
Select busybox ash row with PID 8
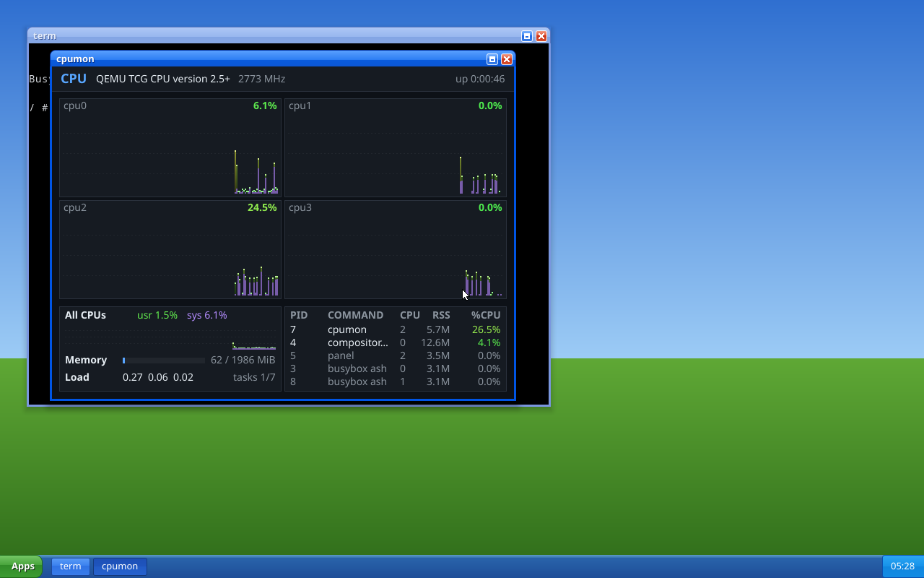tap(396, 381)
